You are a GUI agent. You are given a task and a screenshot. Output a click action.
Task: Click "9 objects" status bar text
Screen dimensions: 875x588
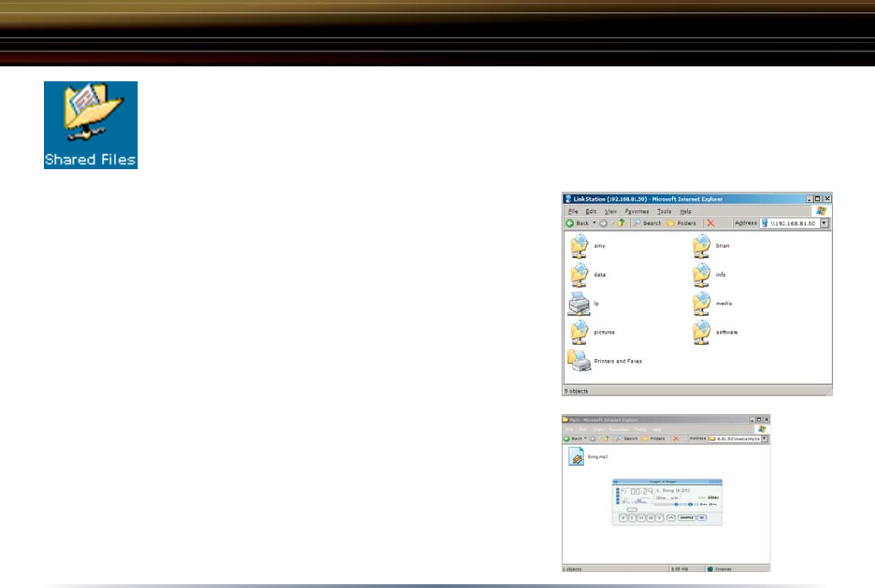click(576, 391)
